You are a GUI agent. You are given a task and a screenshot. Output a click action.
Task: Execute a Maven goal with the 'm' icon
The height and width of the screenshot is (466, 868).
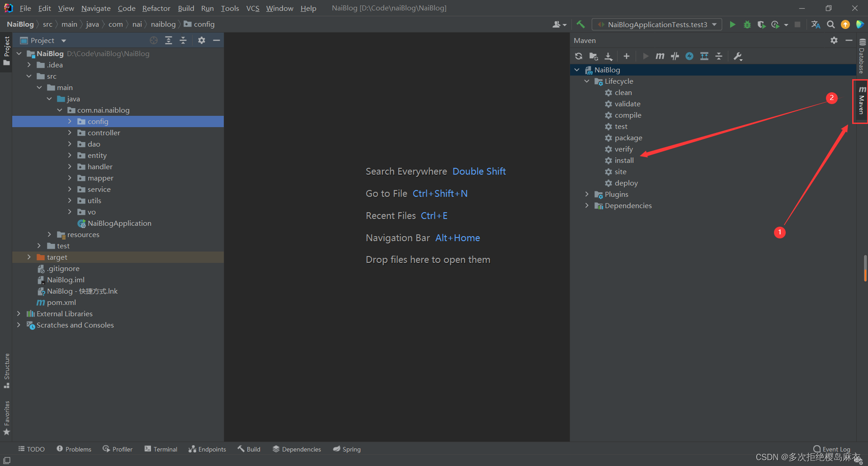click(660, 56)
